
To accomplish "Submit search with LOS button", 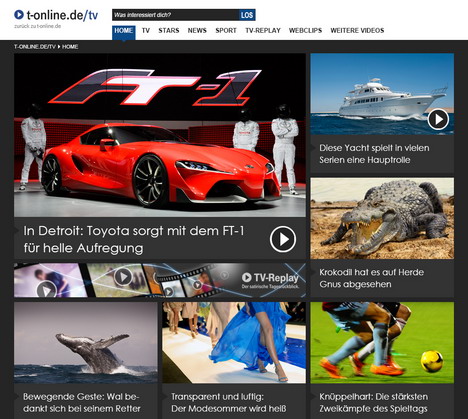I will (x=247, y=15).
